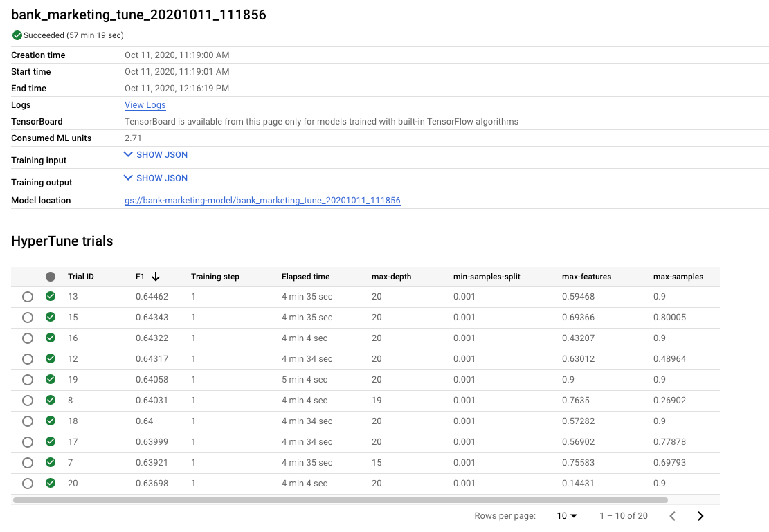The height and width of the screenshot is (532, 769).
Task: Click the horizontal table scrollbar
Action: tap(340, 499)
